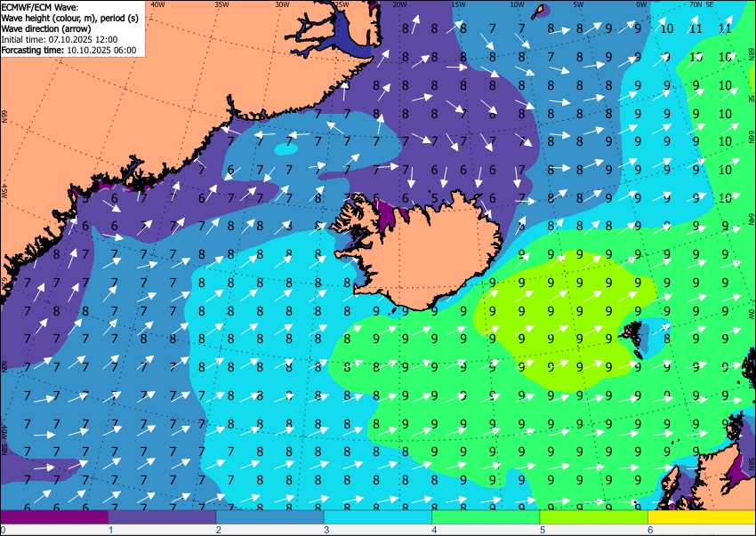The width and height of the screenshot is (756, 536).
Task: Click the colour bar scale value '6'
Action: [650, 530]
